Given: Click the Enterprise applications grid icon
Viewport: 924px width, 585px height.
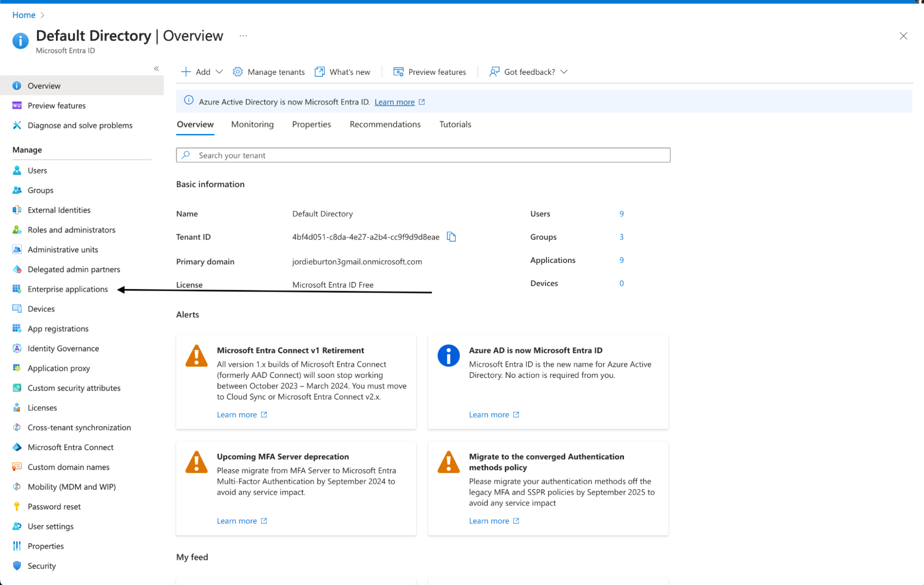Looking at the screenshot, I should coord(17,289).
